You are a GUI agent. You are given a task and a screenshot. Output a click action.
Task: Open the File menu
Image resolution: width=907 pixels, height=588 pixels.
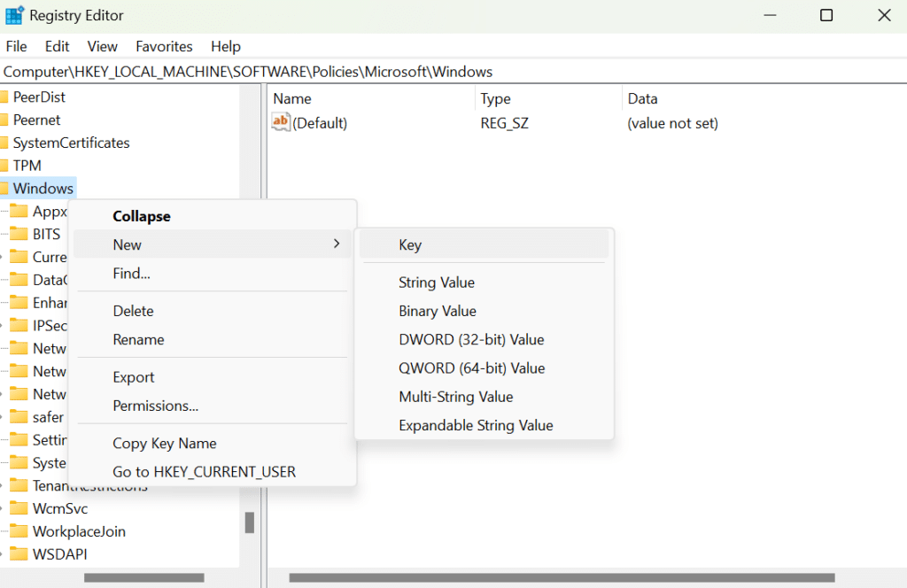coord(16,46)
